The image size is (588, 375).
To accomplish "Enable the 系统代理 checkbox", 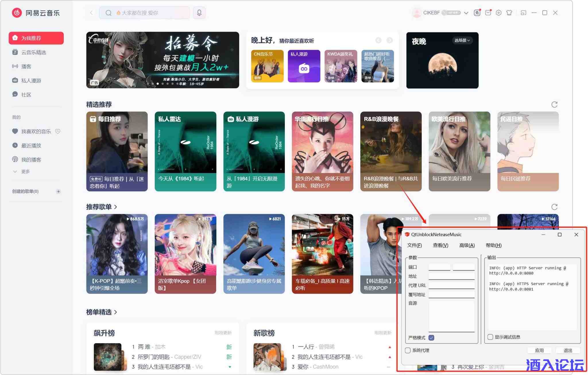I will pos(408,350).
